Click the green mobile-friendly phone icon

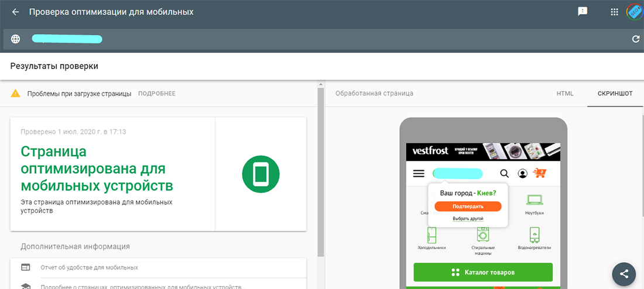(261, 174)
